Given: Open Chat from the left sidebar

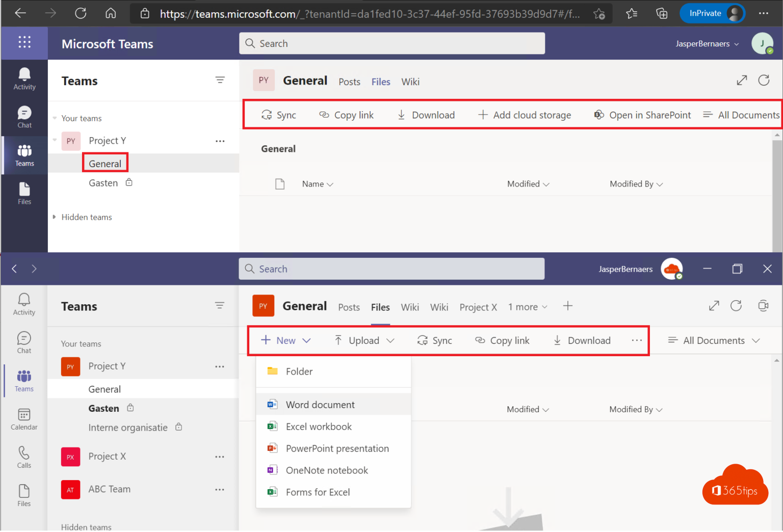Looking at the screenshot, I should pyautogui.click(x=24, y=117).
